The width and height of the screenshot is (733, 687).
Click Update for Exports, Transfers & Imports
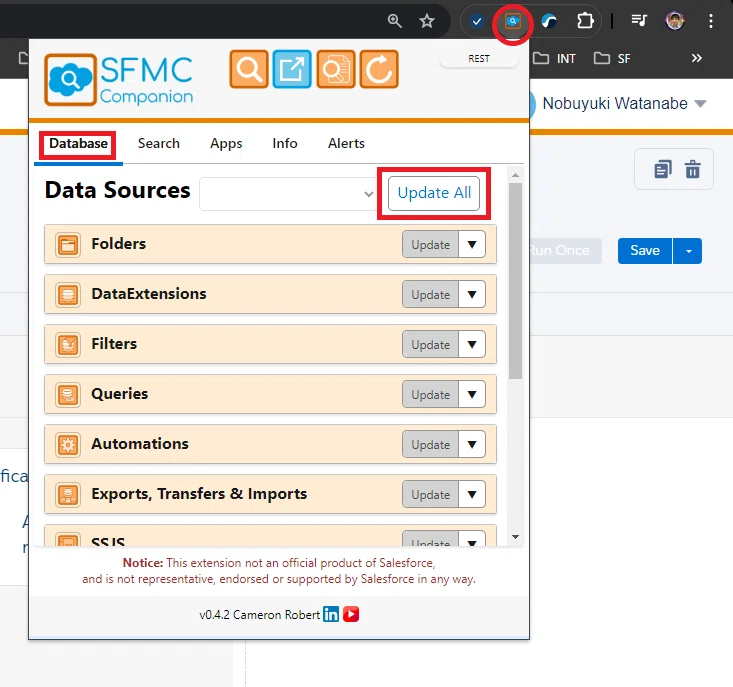pos(431,494)
